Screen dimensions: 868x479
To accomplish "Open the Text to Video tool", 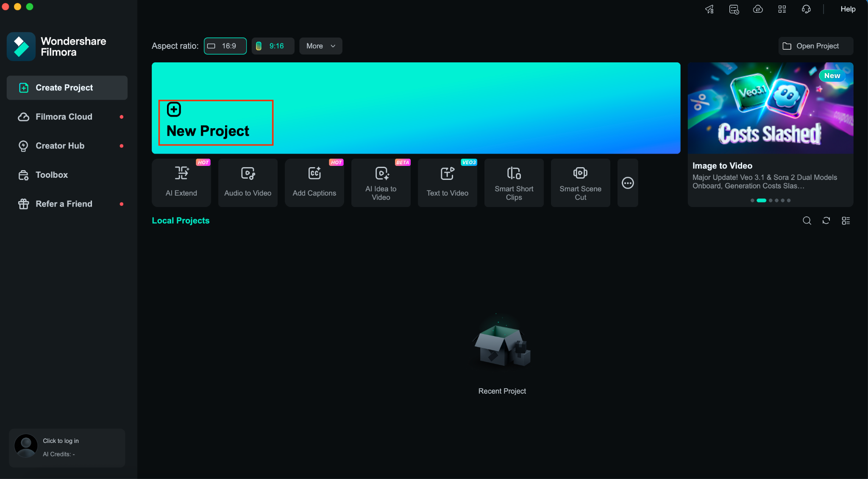I will coord(448,183).
